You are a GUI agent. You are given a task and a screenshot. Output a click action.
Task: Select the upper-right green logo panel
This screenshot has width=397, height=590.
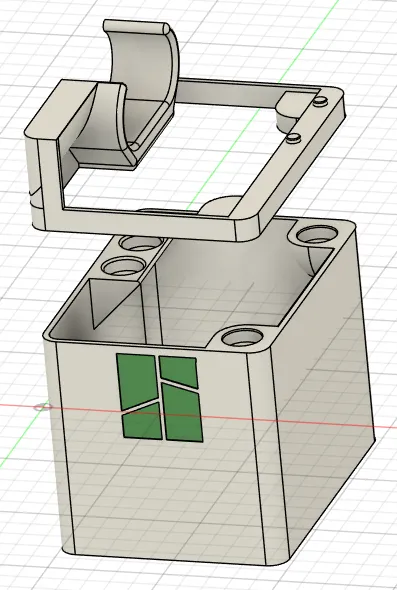tap(178, 371)
